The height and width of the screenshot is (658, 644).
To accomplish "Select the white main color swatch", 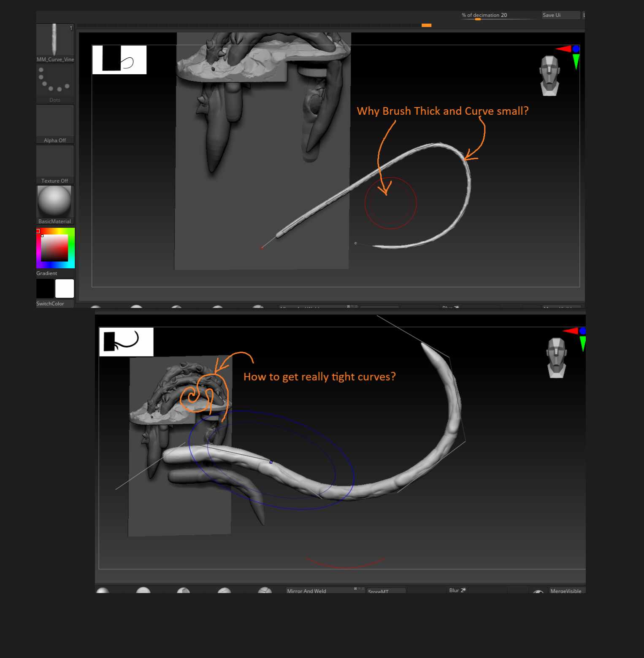I will [x=65, y=289].
